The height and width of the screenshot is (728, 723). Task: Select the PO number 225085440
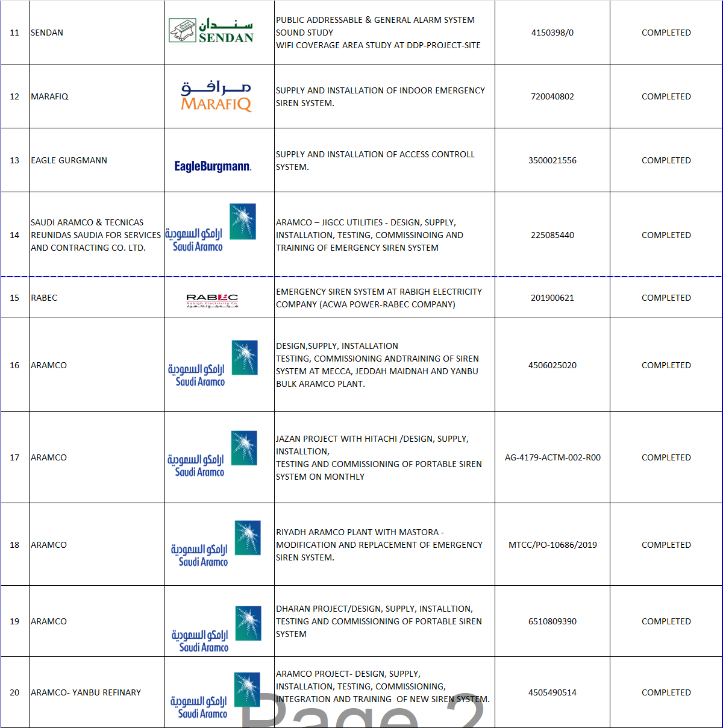[x=552, y=235]
